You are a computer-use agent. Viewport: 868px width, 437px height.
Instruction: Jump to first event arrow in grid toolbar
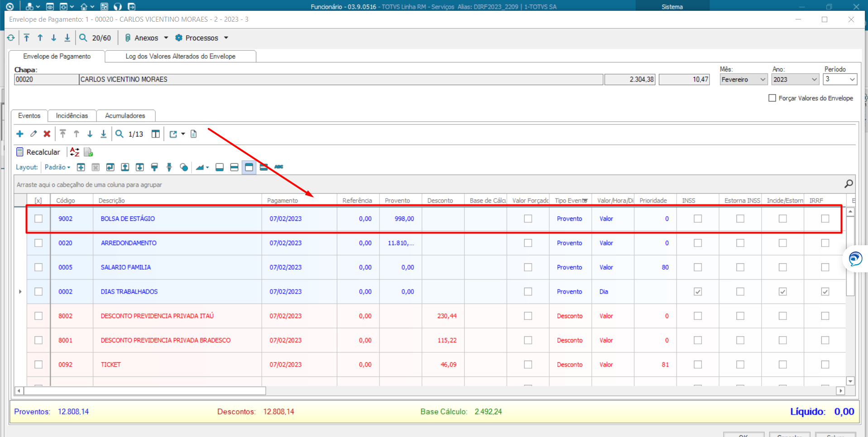click(x=63, y=134)
